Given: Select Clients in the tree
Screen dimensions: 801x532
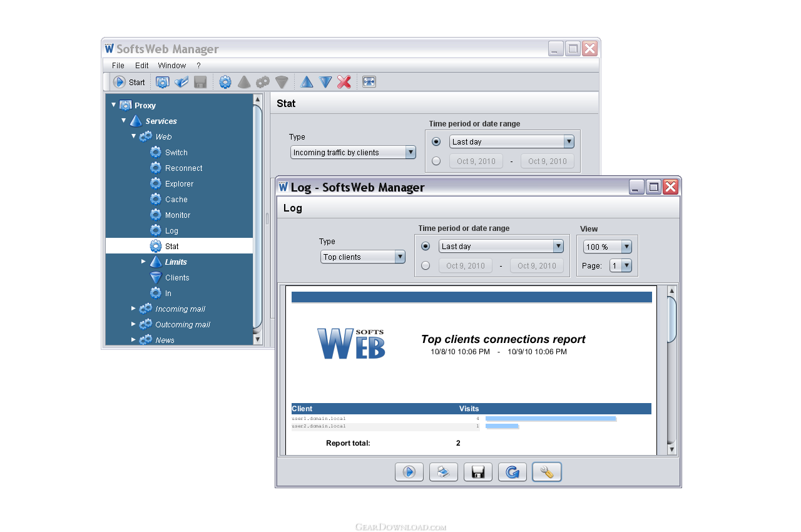Looking at the screenshot, I should [170, 277].
